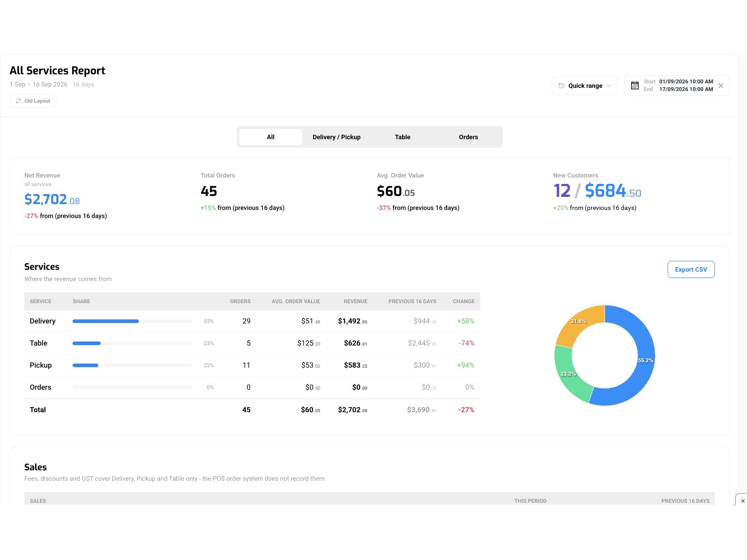Click the All Services Report heading
The height and width of the screenshot is (560, 747).
click(57, 71)
